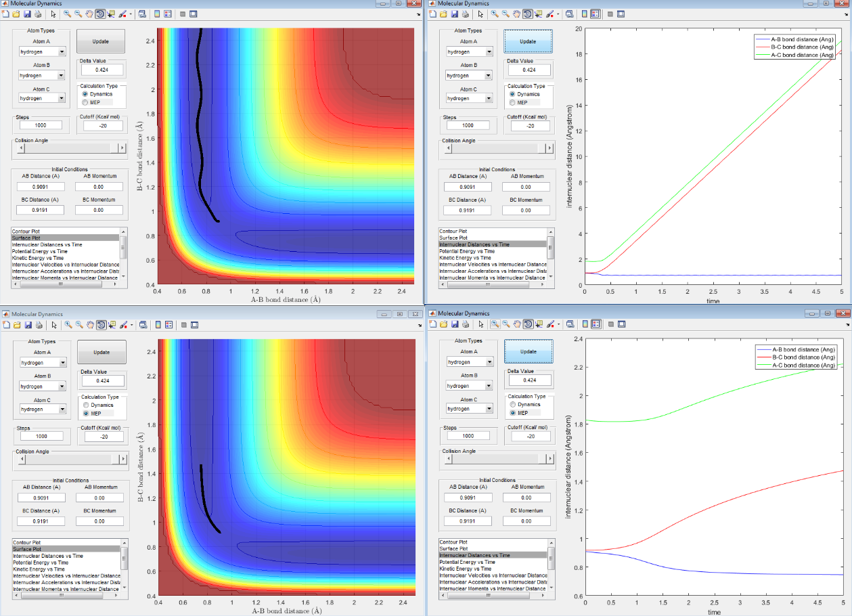
Task: Open Atom A hydrogen dropdown in top-left window
Action: click(42, 51)
